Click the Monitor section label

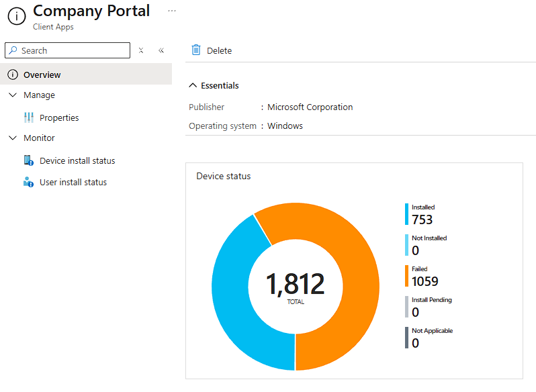point(39,138)
